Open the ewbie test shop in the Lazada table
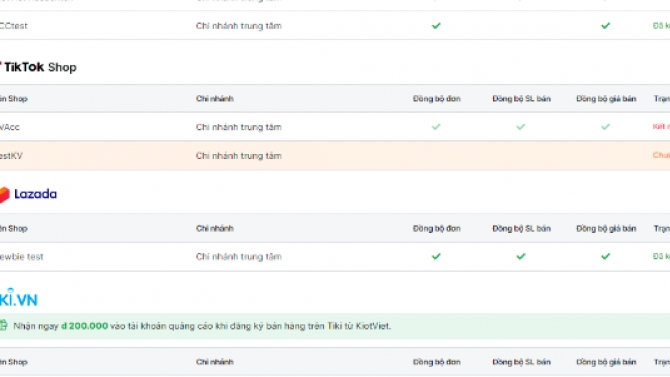670x377 pixels. [22, 256]
